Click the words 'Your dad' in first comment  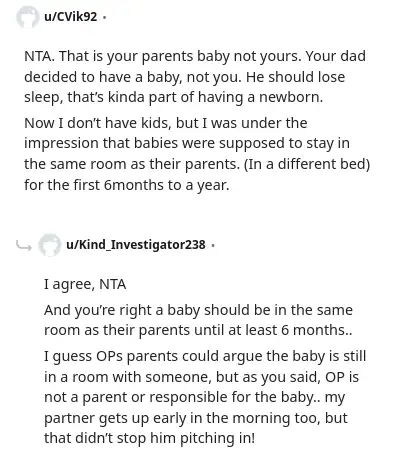click(x=336, y=56)
